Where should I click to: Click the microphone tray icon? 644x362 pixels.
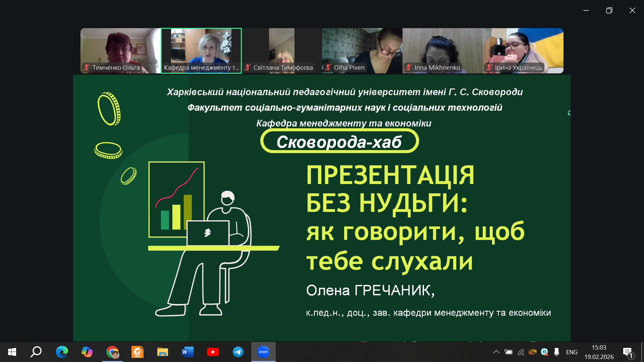coord(556,352)
